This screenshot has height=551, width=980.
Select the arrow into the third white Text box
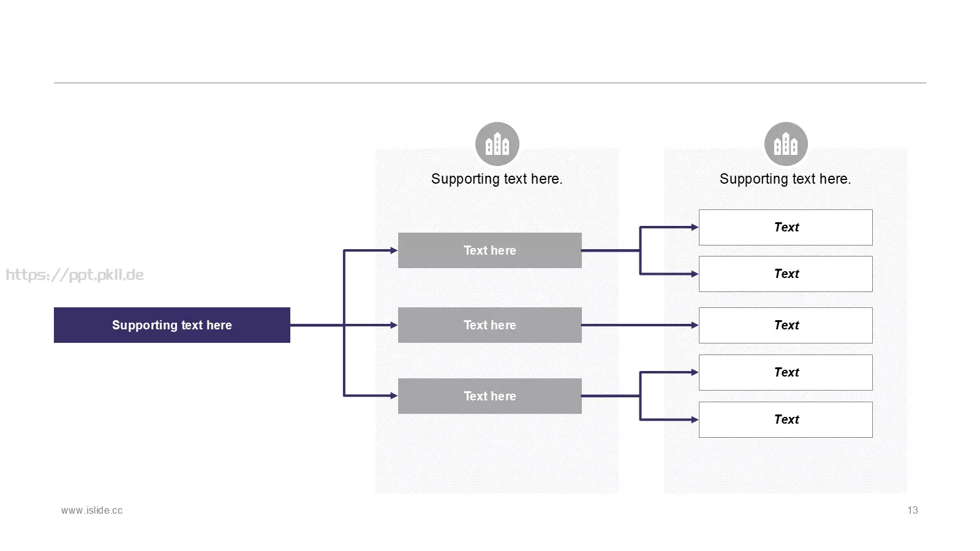(640, 325)
